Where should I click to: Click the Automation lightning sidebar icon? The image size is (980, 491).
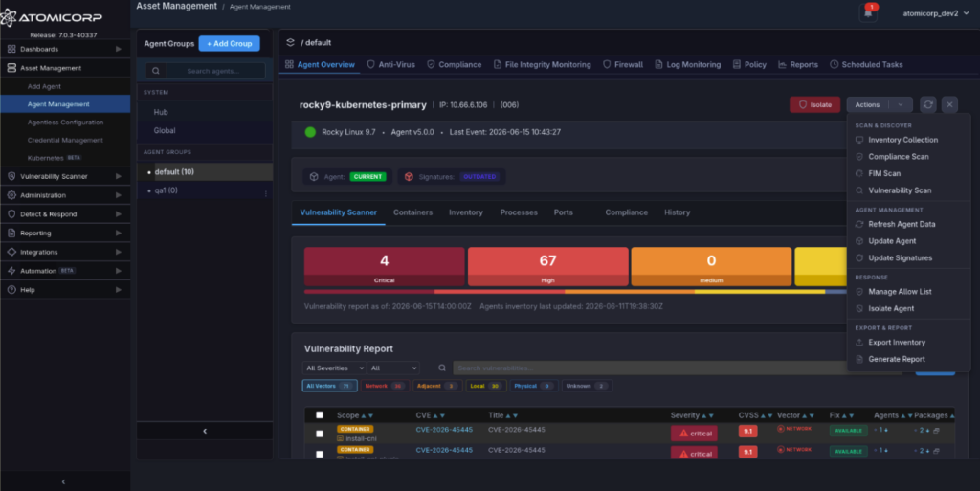11,271
